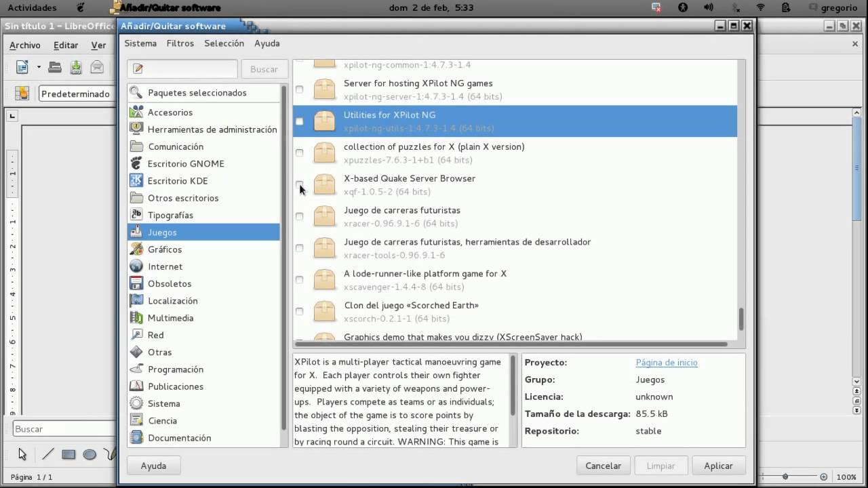
Task: Check the xpilot-ng-server package checkbox
Action: 299,89
